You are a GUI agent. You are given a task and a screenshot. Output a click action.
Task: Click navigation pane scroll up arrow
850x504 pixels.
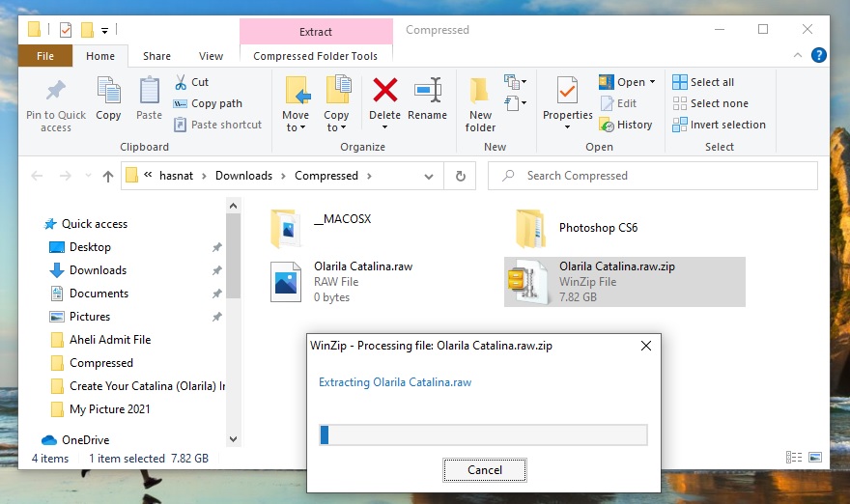233,206
